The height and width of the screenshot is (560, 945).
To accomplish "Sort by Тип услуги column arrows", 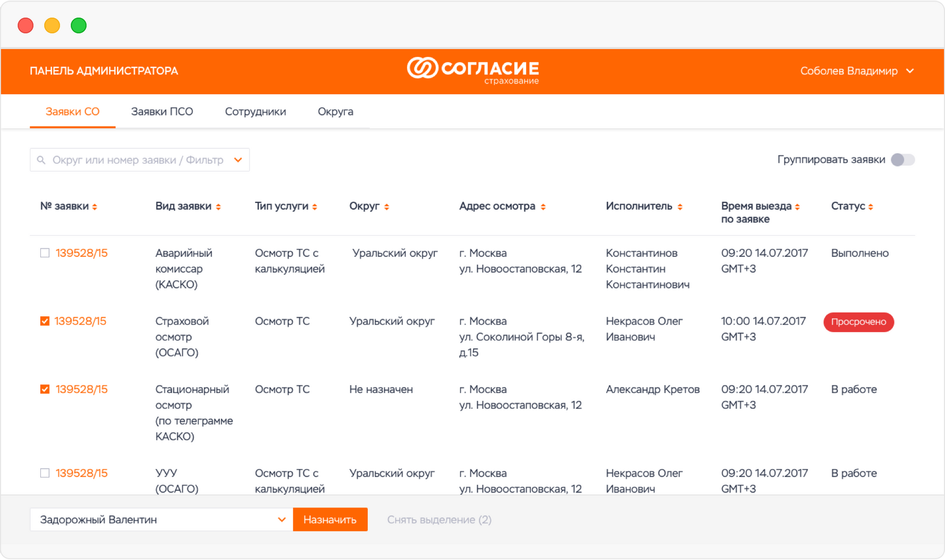I will coord(314,207).
